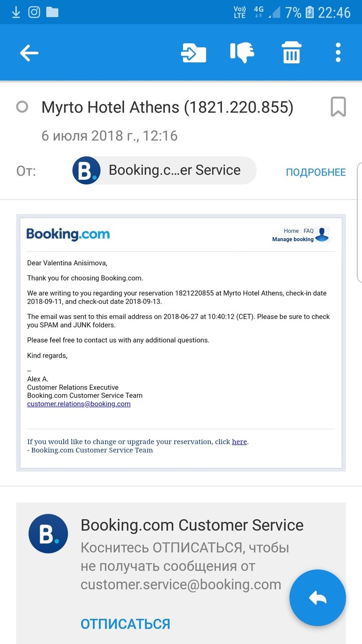Tap the Booking.com avatar in the unsubscribe card
The image size is (362, 644).
[x=48, y=534]
